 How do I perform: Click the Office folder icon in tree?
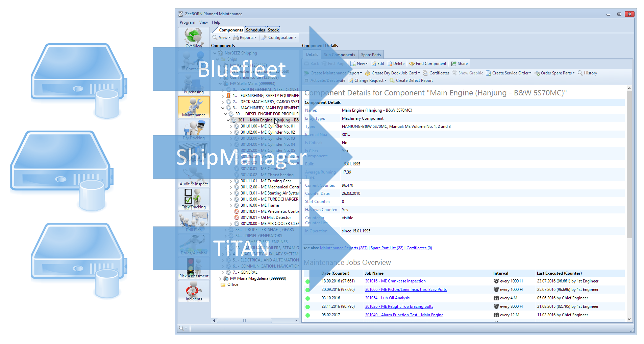click(x=223, y=284)
